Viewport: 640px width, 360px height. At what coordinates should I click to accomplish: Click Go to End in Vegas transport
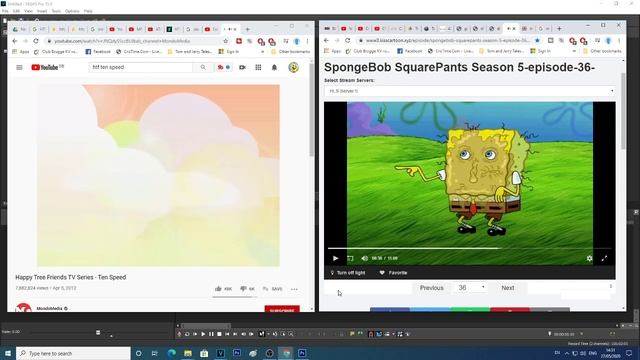(235, 334)
